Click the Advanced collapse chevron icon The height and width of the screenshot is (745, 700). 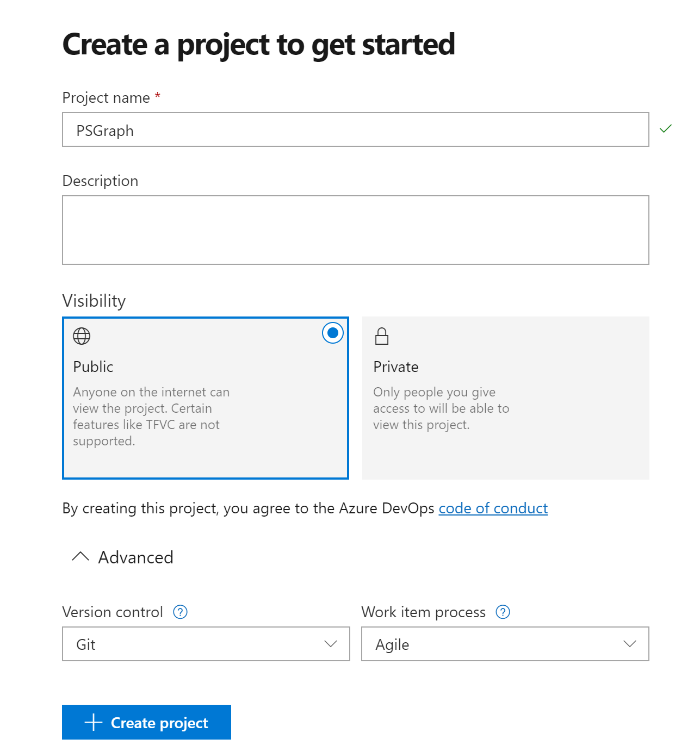tap(80, 556)
